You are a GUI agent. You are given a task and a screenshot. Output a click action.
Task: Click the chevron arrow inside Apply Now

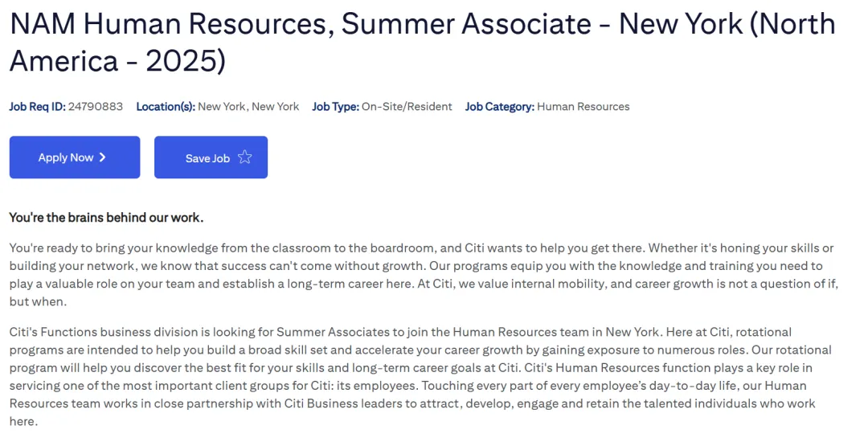102,158
